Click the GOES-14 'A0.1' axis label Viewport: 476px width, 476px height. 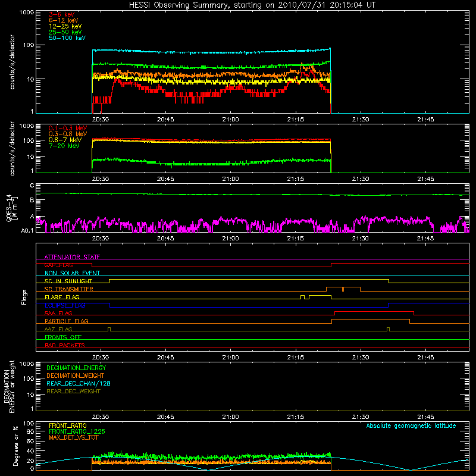(x=27, y=230)
